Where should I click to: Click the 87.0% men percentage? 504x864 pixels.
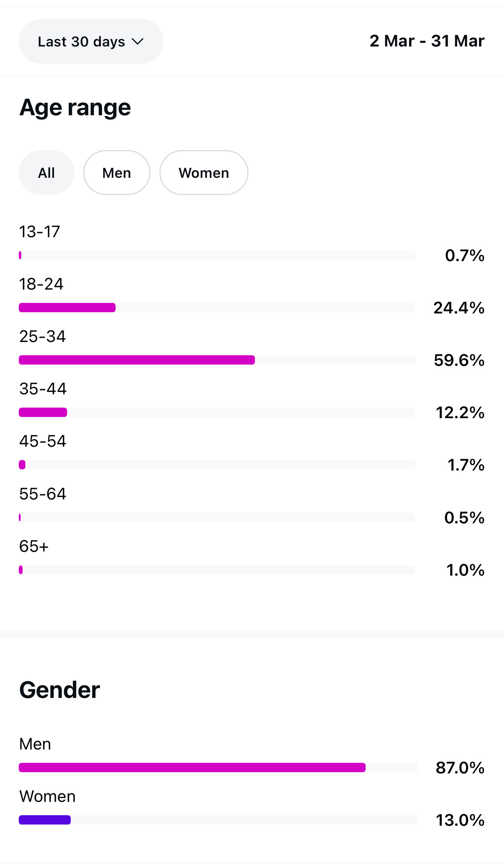[x=460, y=768]
